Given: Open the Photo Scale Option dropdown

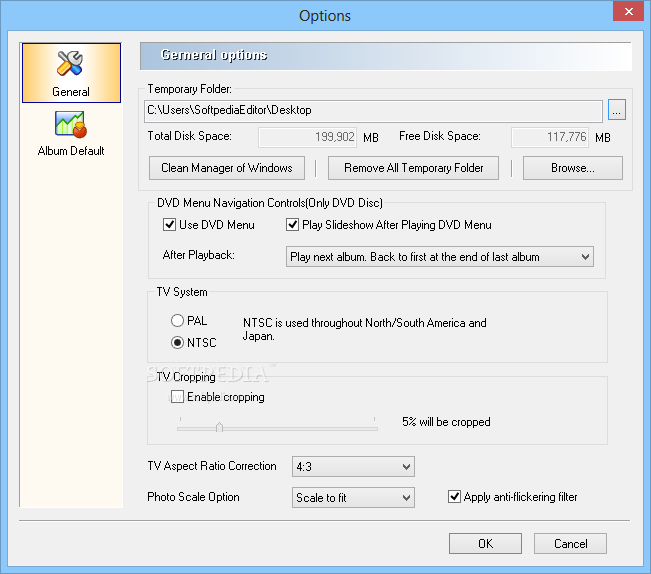Looking at the screenshot, I should coord(353,498).
